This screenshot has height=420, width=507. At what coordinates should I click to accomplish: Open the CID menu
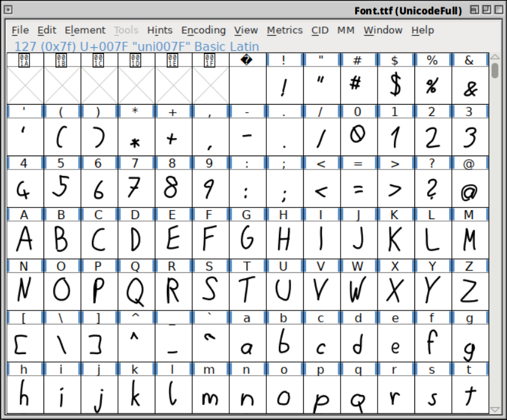pos(320,30)
